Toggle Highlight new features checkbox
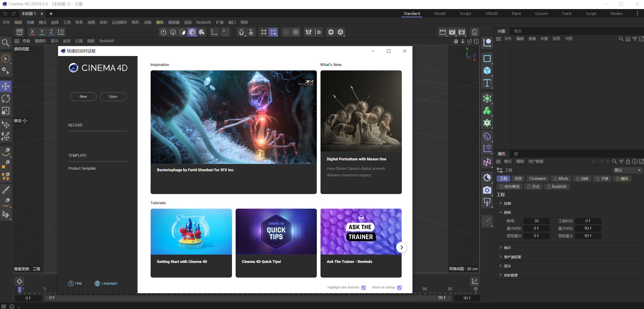This screenshot has height=309, width=644. 363,288
